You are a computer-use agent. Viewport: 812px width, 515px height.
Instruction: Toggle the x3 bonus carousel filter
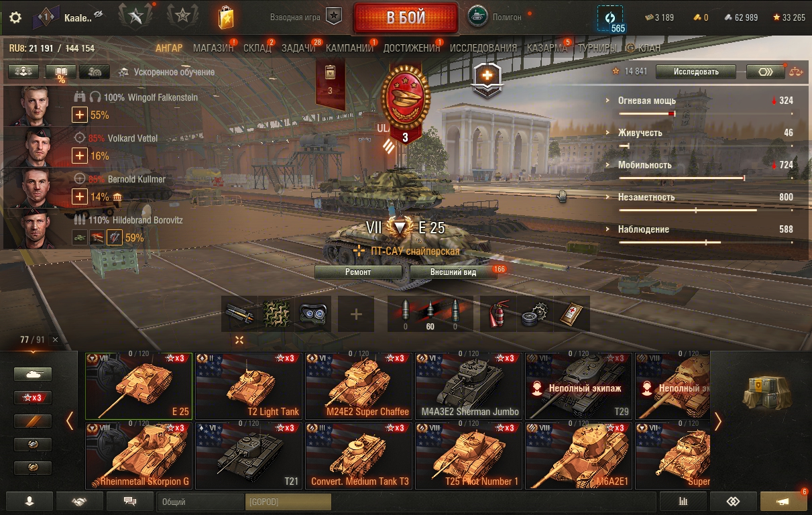click(x=32, y=398)
